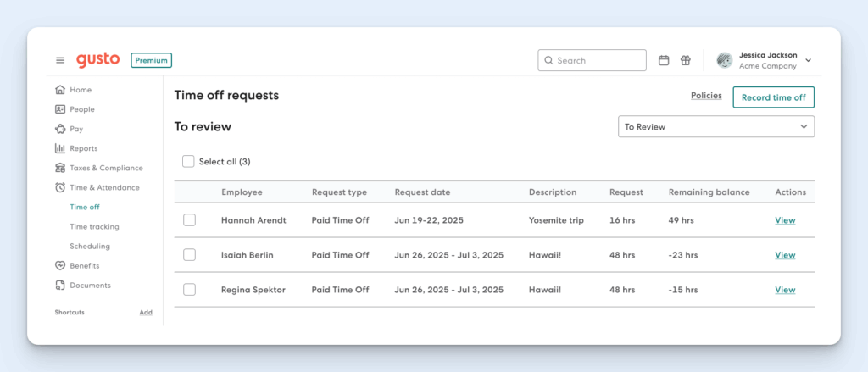Open the Policies link
The image size is (868, 372).
(x=706, y=96)
